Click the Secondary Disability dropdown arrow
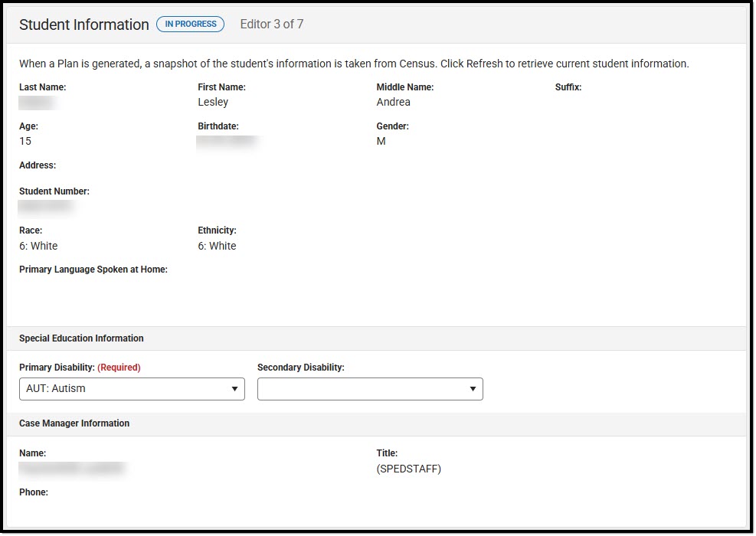The image size is (756, 536). (473, 389)
